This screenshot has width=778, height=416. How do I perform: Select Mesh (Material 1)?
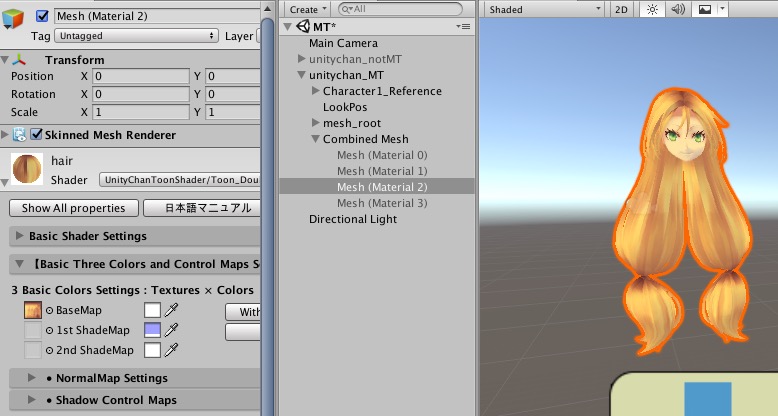coord(382,171)
